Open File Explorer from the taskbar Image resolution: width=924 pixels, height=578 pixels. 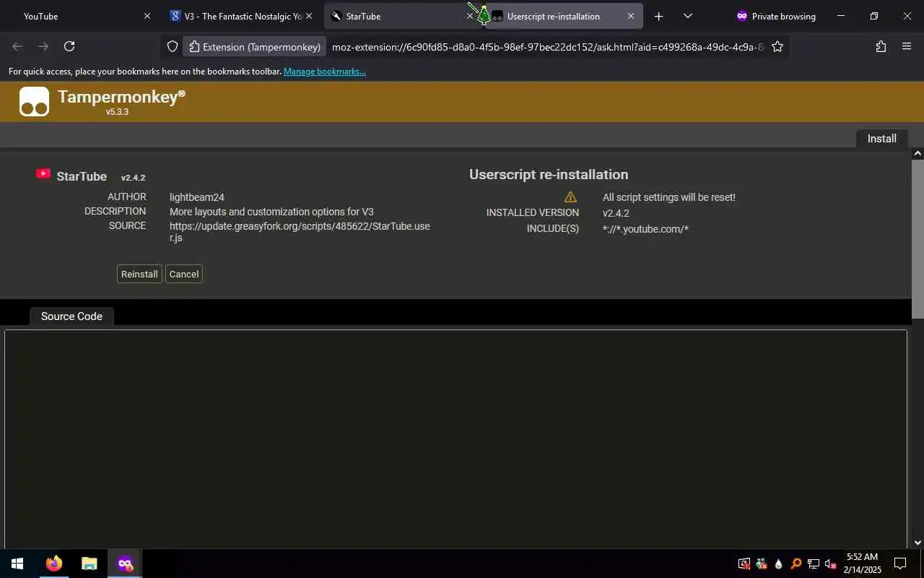coord(89,564)
